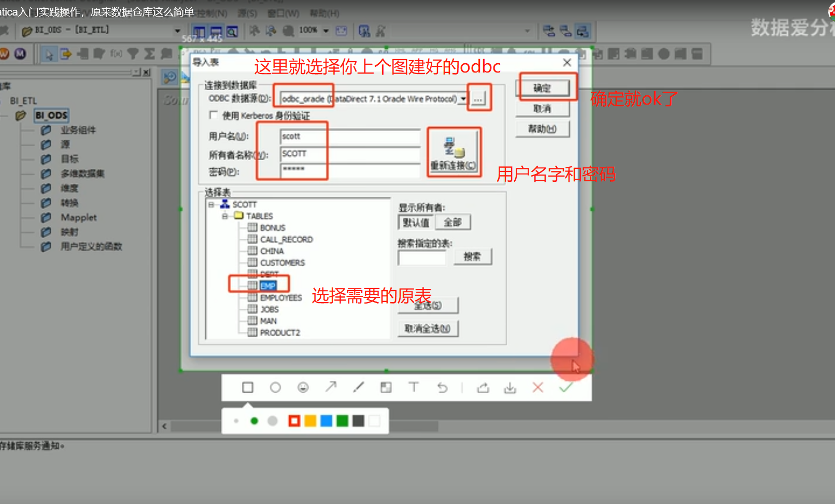
Task: Click the 确定 button to confirm import
Action: [543, 88]
